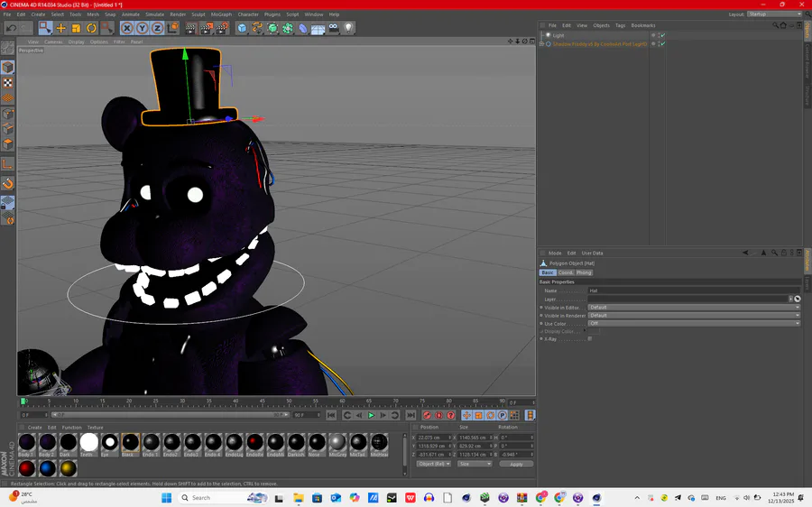The height and width of the screenshot is (507, 812).
Task: Activate the Scale tool
Action: 76,28
